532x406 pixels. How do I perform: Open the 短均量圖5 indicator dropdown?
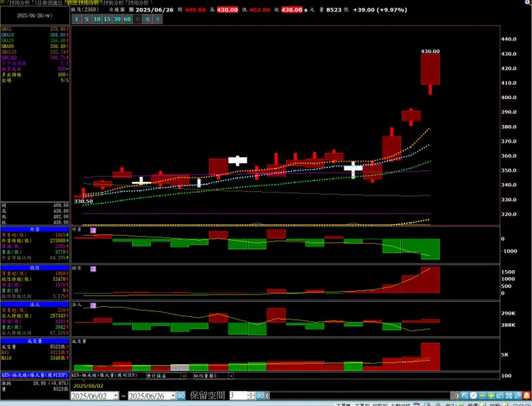click(x=231, y=376)
